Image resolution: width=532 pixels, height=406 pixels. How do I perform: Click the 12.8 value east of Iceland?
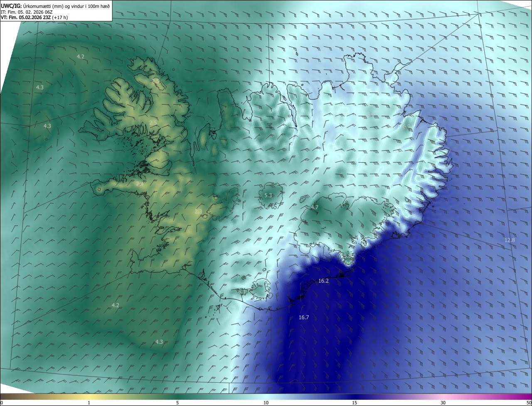pyautogui.click(x=510, y=240)
